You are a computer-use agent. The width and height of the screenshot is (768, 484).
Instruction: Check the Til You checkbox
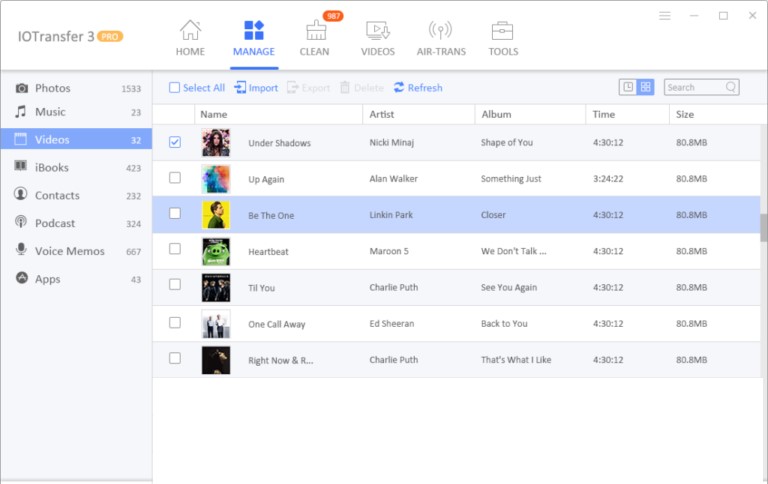click(175, 285)
